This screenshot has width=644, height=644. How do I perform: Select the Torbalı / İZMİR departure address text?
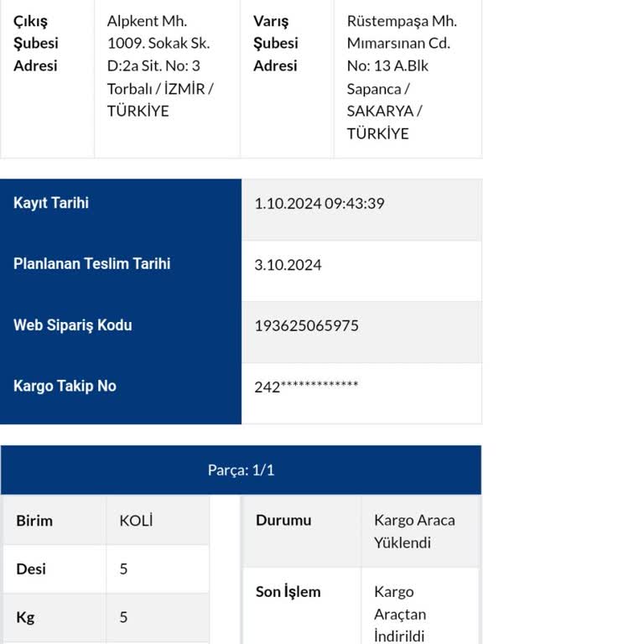pos(160,65)
